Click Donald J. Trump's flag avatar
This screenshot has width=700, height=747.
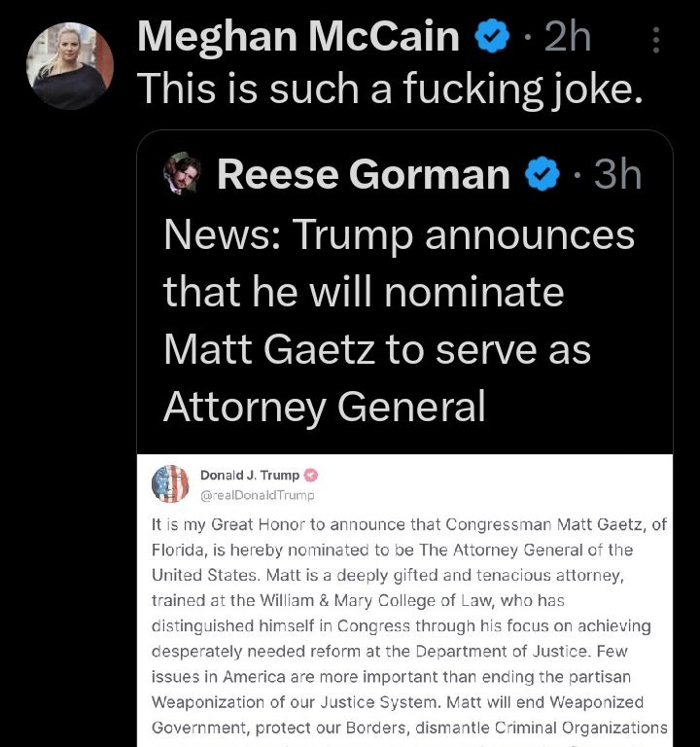click(171, 483)
